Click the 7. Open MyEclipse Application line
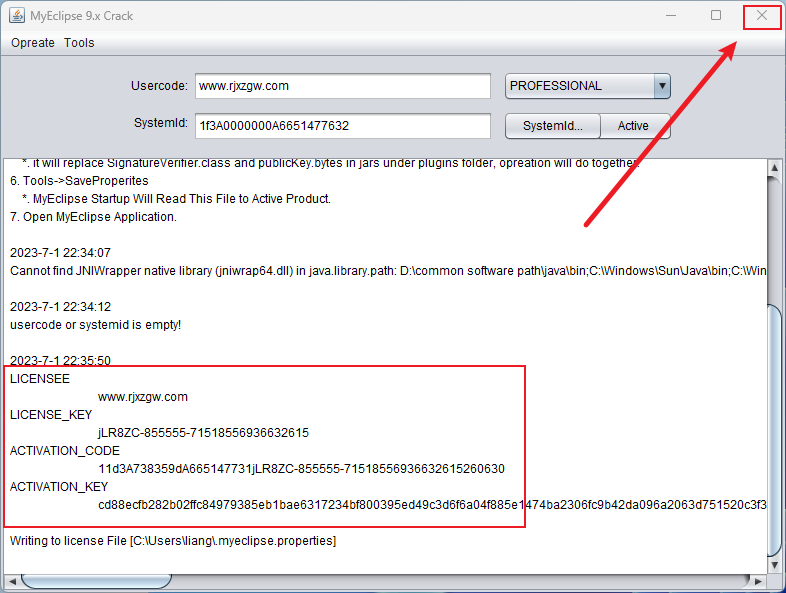 93,217
